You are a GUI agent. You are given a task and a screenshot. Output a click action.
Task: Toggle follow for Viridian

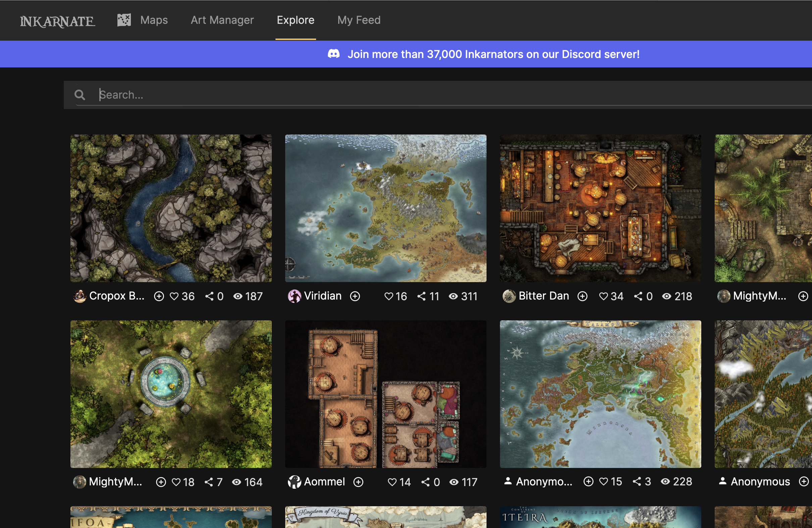(355, 296)
